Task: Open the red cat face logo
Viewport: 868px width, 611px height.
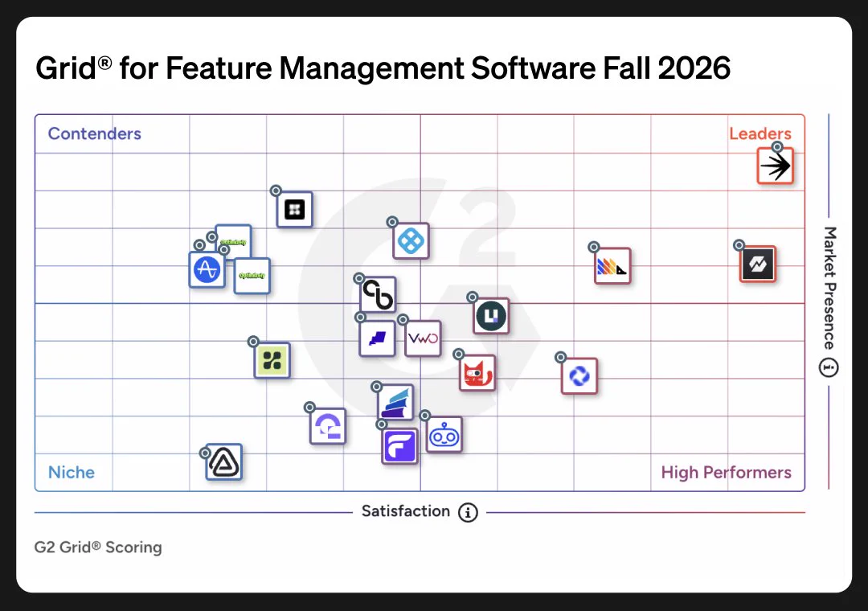Action: pyautogui.click(x=477, y=373)
